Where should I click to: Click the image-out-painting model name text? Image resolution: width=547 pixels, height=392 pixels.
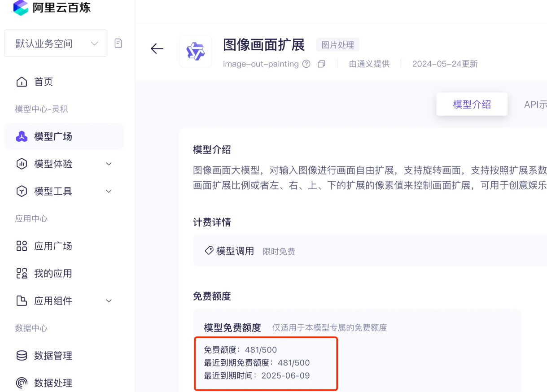pos(261,64)
